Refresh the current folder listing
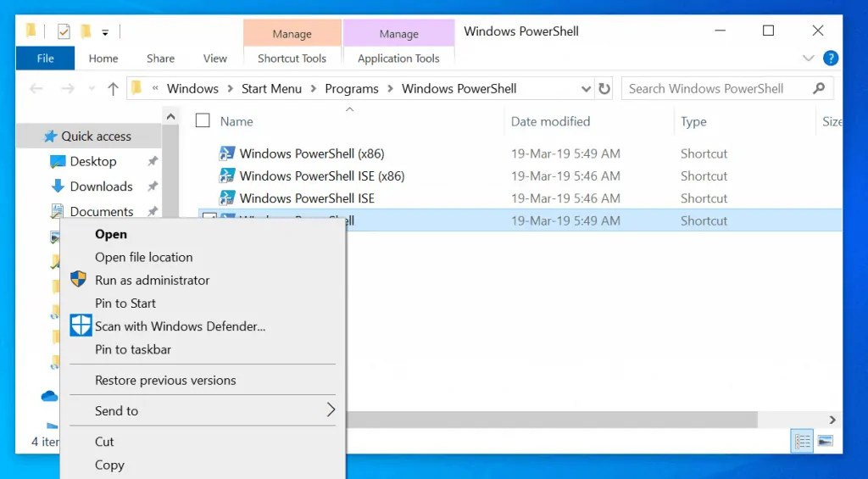The height and width of the screenshot is (479, 868). pos(604,88)
